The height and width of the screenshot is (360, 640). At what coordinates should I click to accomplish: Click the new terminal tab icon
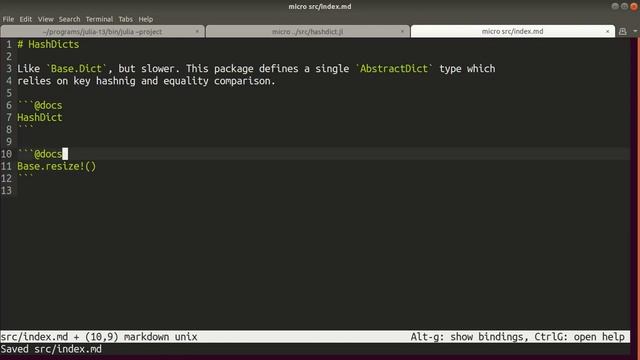click(x=622, y=31)
